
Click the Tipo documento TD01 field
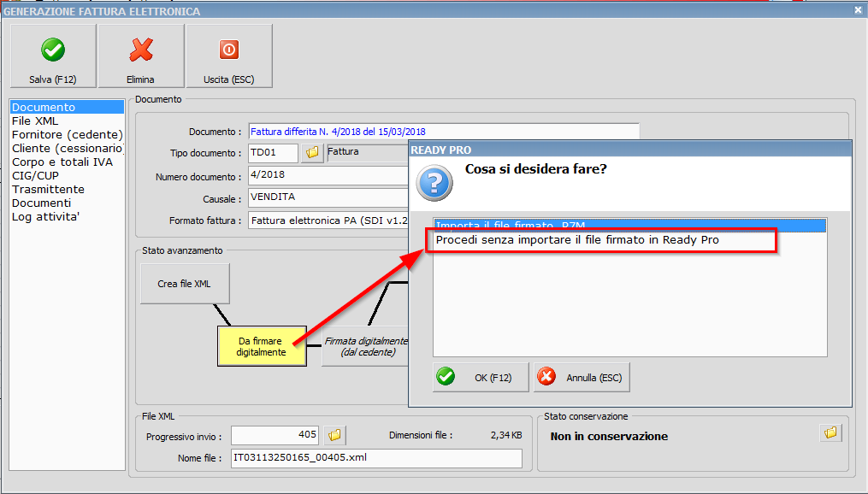274,153
